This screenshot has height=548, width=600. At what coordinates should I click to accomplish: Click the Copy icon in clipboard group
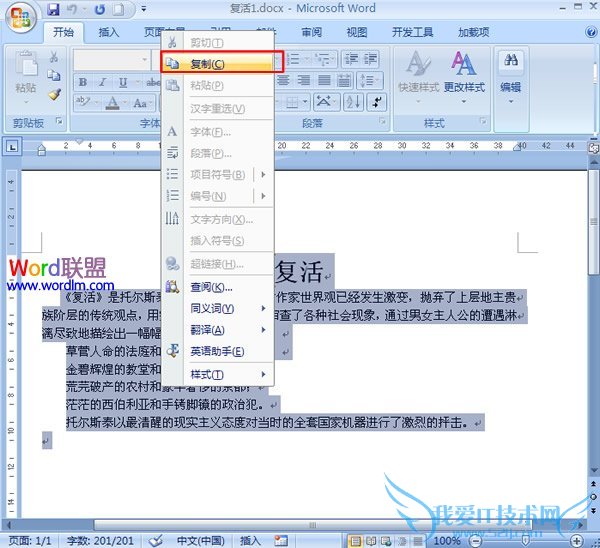pyautogui.click(x=54, y=75)
